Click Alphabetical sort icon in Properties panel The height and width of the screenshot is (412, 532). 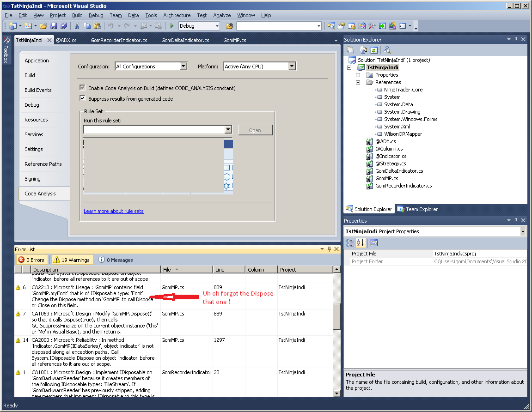pyautogui.click(x=361, y=243)
